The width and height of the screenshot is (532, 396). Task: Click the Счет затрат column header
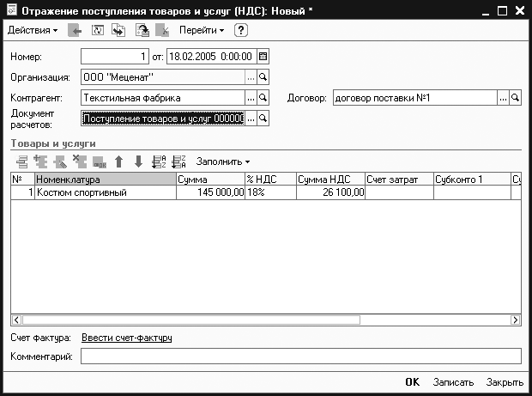399,180
